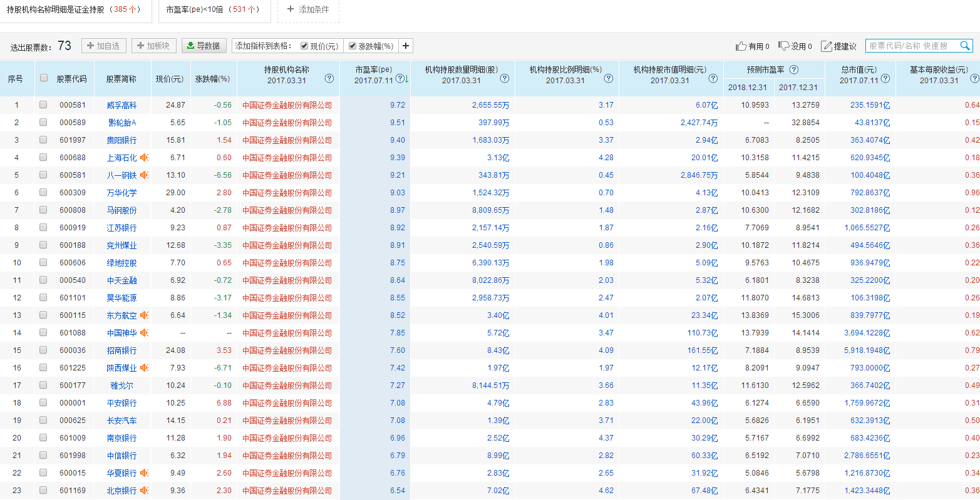Screen dimensions: 980x500
Task: Click the 加板块 button
Action: click(153, 46)
